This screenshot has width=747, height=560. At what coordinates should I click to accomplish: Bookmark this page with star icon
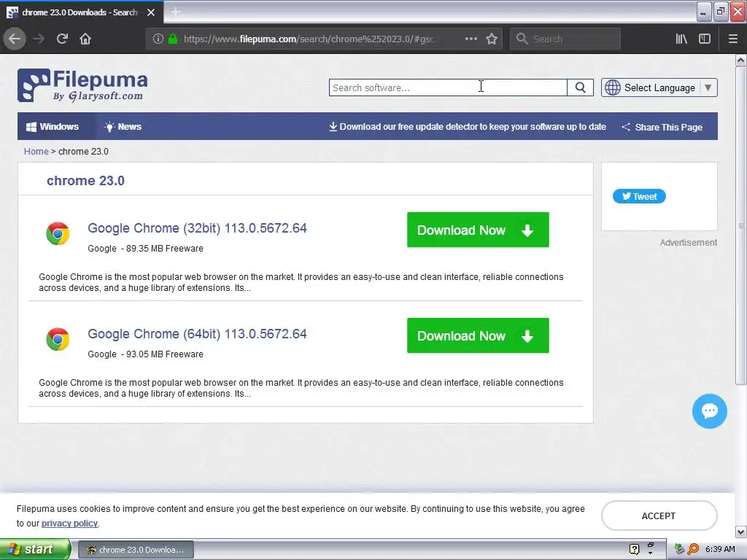(492, 39)
